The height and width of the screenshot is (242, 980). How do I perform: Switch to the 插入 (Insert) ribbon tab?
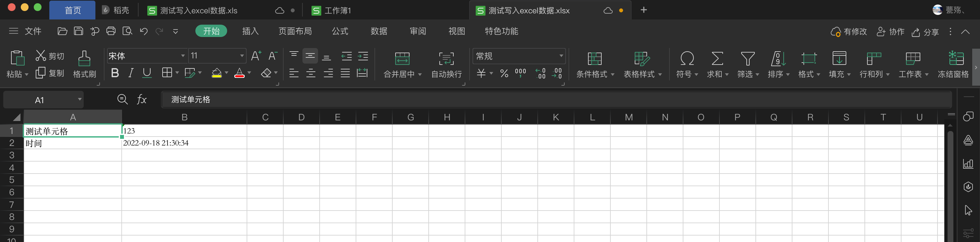pos(250,31)
